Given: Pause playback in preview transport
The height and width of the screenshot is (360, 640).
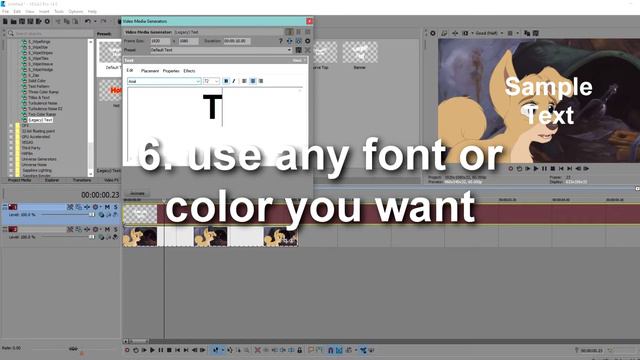Looking at the screenshot, I should click(544, 168).
